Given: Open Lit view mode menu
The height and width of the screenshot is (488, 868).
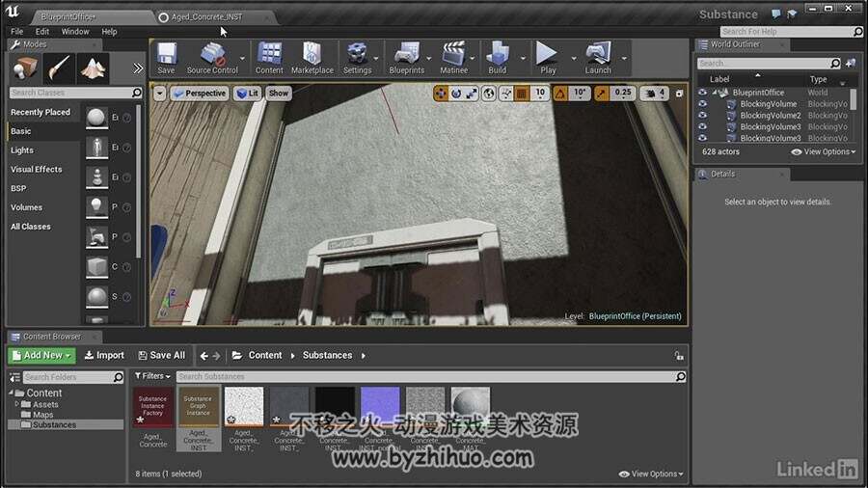Looking at the screenshot, I should (x=248, y=94).
